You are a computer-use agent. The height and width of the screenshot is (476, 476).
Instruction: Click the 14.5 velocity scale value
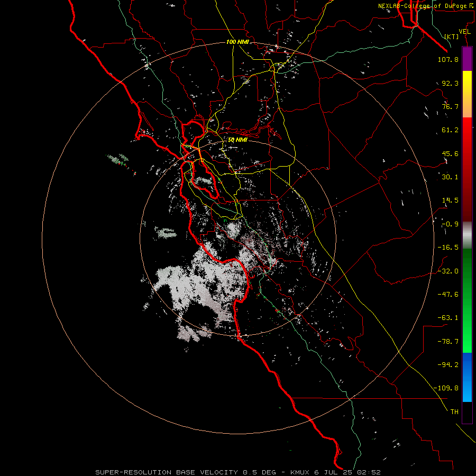point(450,200)
